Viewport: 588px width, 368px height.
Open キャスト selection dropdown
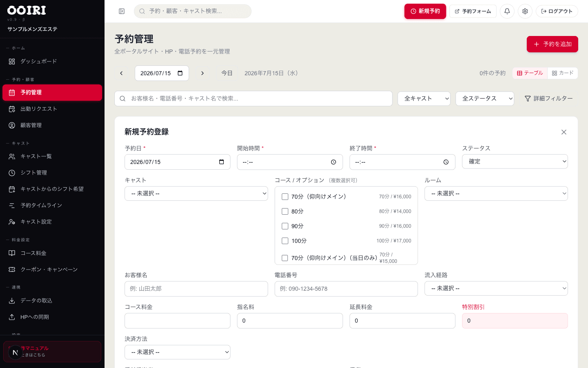pos(196,193)
